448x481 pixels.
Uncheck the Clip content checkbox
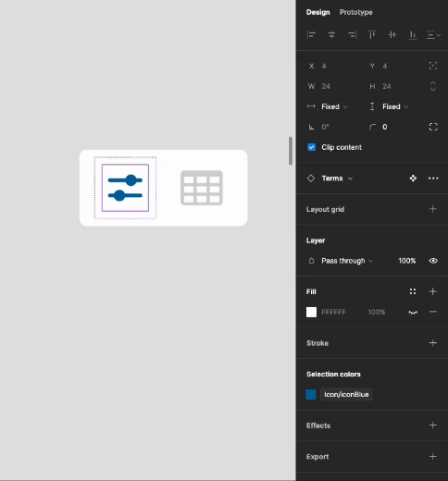pos(312,147)
